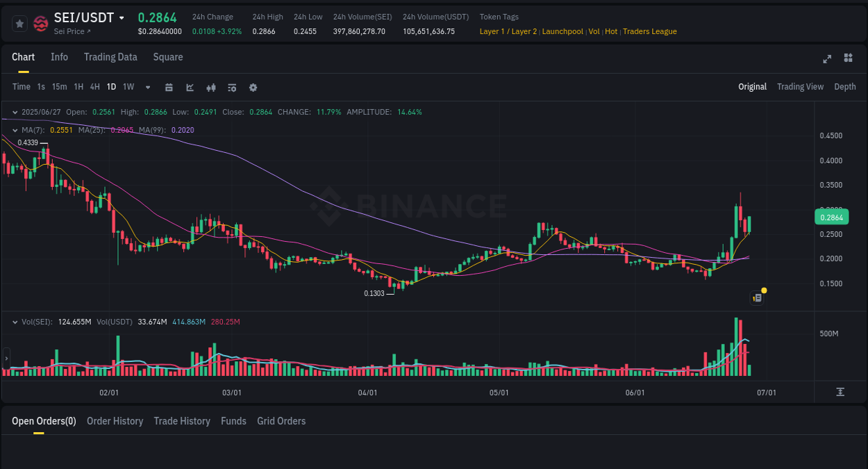This screenshot has width=868, height=469.
Task: Select the line chart style icon
Action: [x=190, y=87]
